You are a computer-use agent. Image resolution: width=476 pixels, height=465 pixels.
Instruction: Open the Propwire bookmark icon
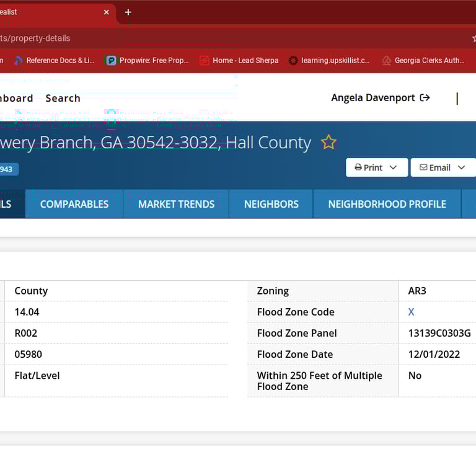[x=111, y=60]
